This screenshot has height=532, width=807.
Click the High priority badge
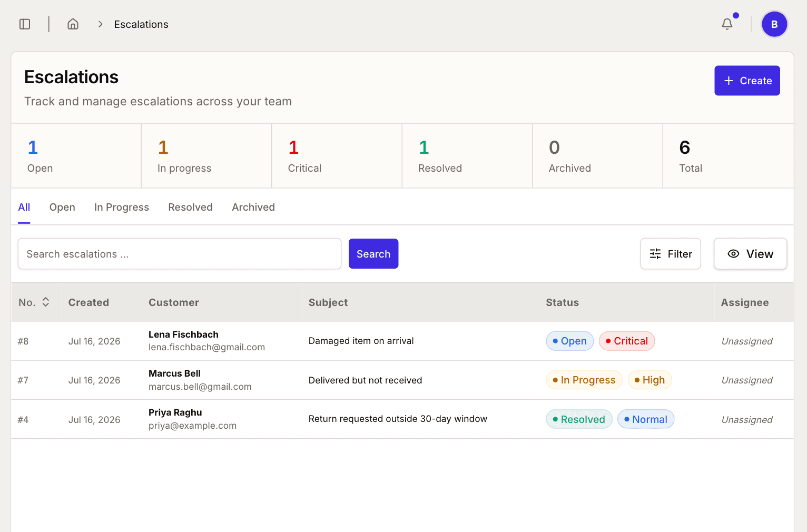click(x=650, y=380)
